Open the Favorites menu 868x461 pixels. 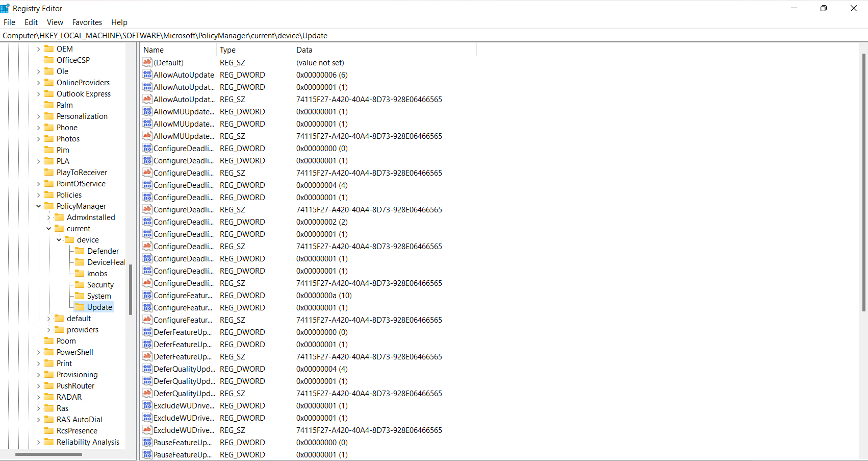tap(87, 22)
